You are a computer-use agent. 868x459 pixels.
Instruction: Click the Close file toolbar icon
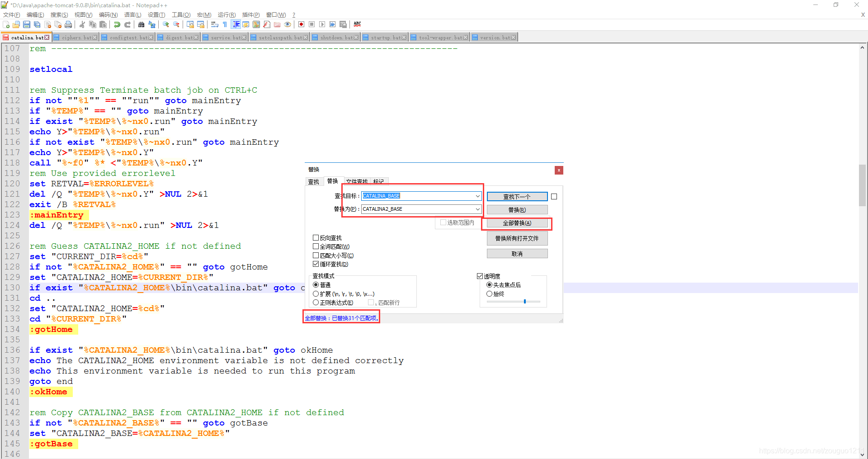(47, 24)
